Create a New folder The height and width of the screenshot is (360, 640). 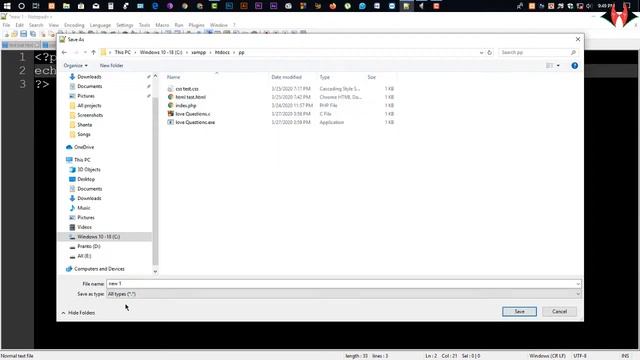(x=111, y=65)
